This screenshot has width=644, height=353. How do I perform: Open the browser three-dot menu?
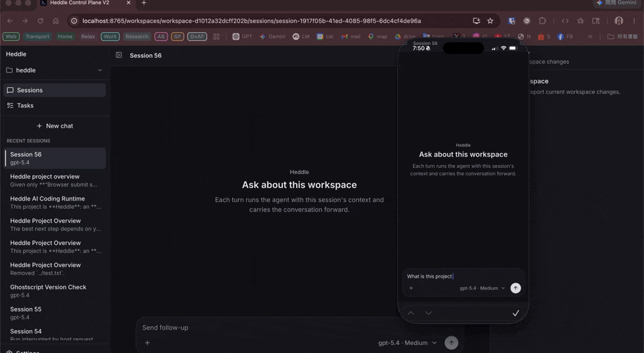tap(635, 21)
